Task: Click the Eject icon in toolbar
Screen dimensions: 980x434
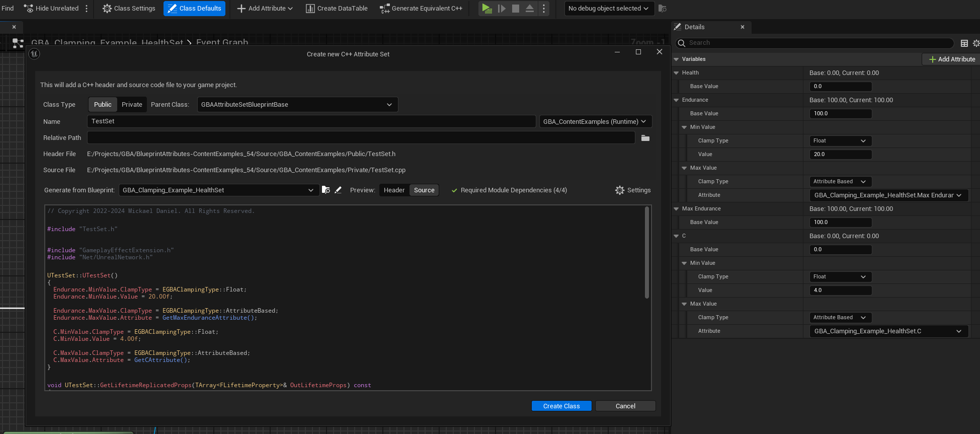Action: pyautogui.click(x=530, y=8)
